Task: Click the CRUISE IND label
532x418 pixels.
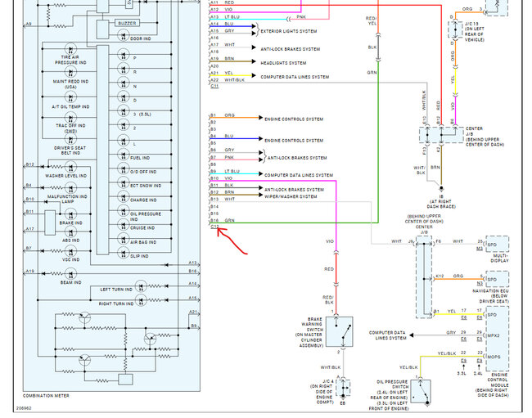Action: pos(142,228)
